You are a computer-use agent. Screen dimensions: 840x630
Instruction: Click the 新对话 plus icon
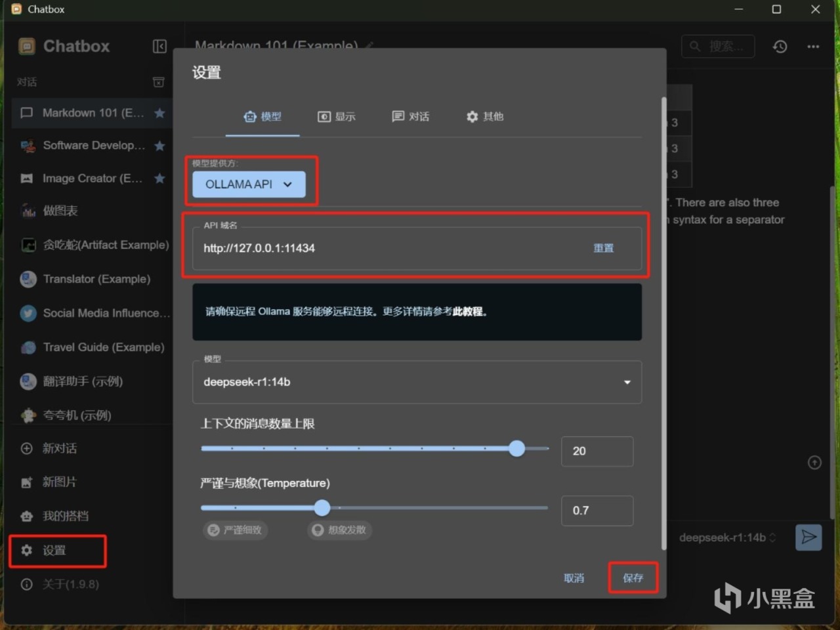coord(26,448)
